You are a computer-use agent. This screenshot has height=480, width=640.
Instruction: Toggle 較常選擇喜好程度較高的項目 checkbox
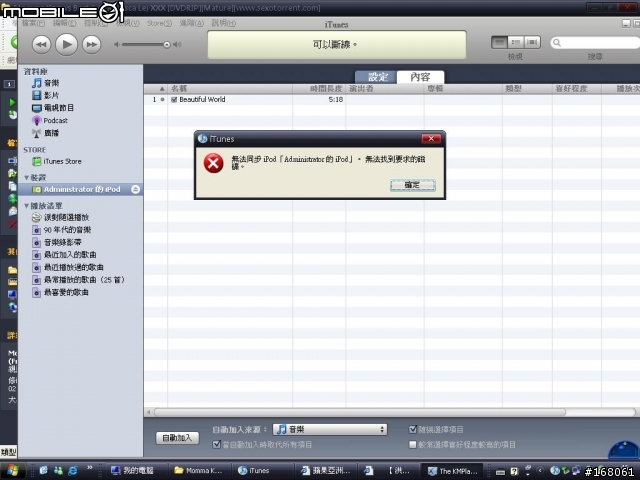point(413,444)
